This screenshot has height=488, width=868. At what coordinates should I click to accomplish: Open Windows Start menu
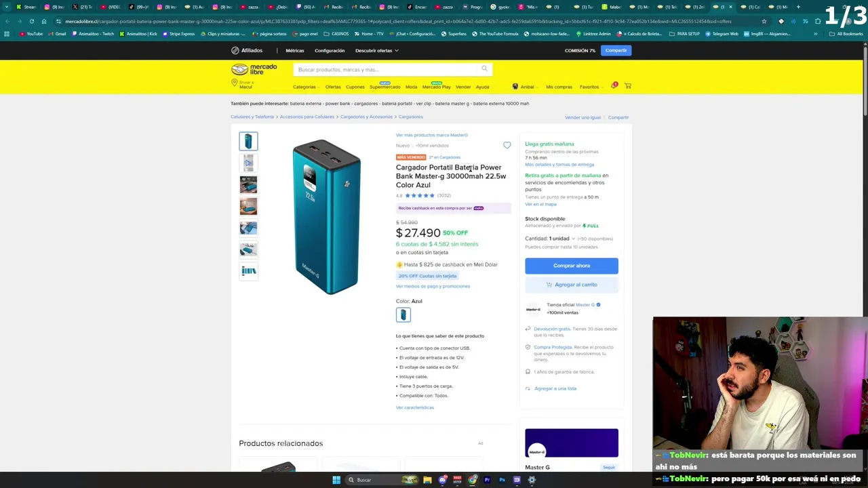[336, 480]
